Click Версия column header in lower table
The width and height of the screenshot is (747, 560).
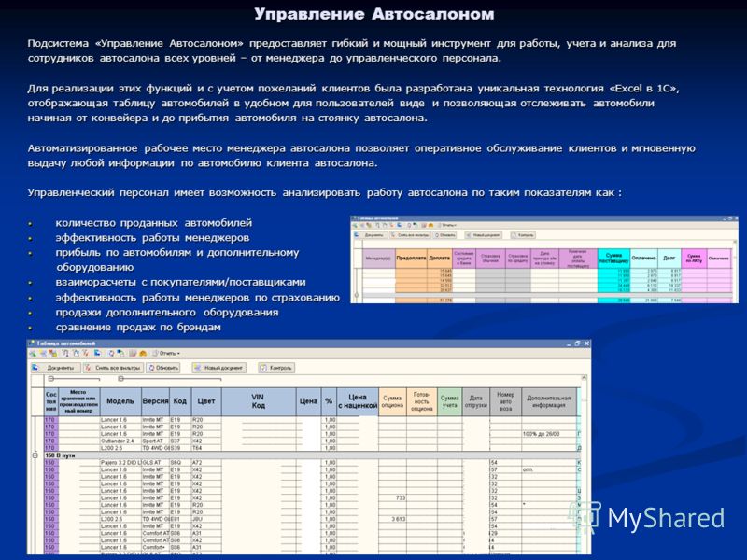pos(155,401)
